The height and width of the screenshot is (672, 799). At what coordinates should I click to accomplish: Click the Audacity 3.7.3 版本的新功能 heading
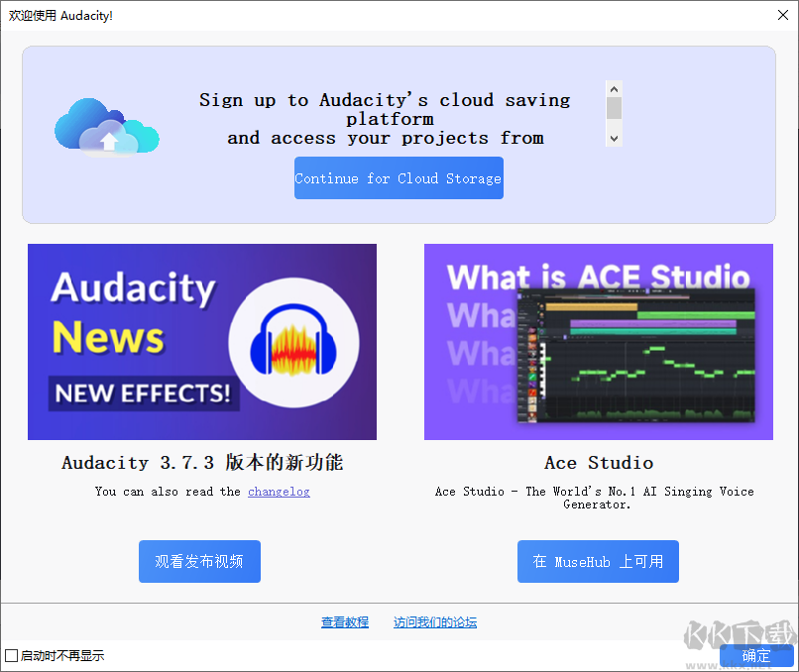[x=202, y=462]
